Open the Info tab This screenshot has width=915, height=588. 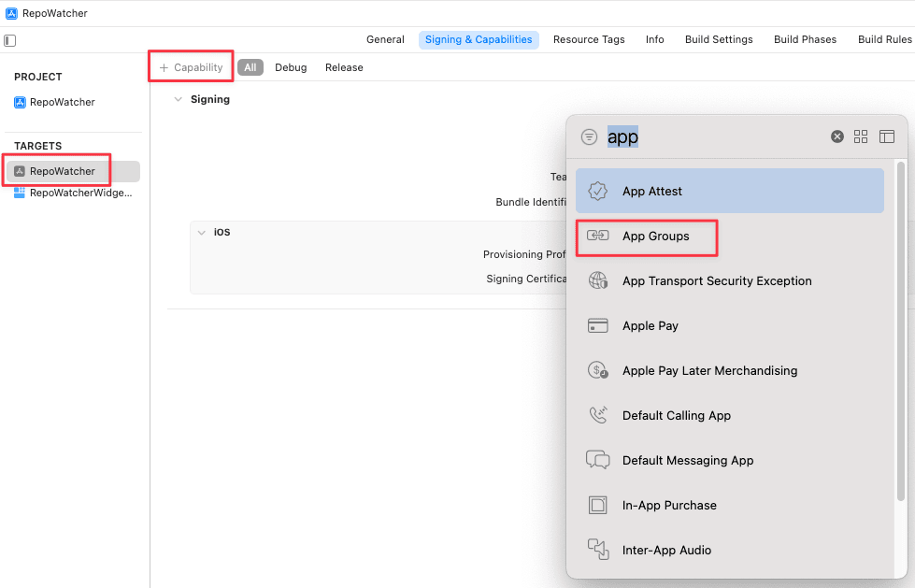[x=655, y=39]
